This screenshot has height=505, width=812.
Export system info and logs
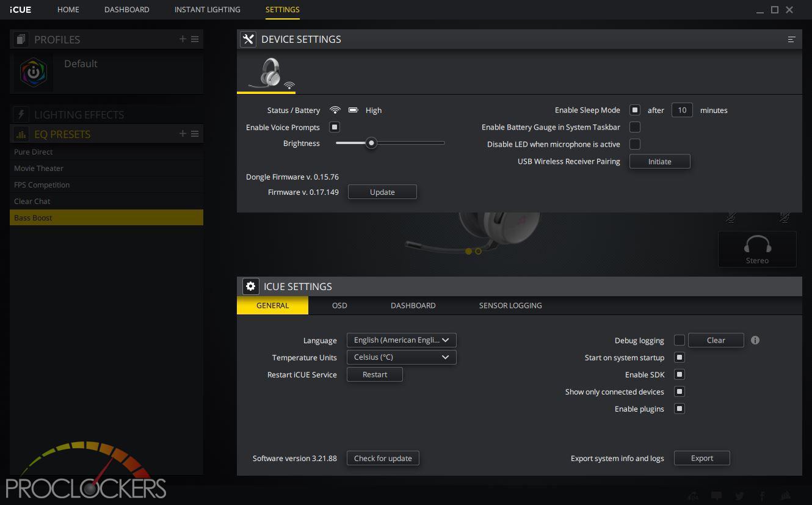pos(701,458)
